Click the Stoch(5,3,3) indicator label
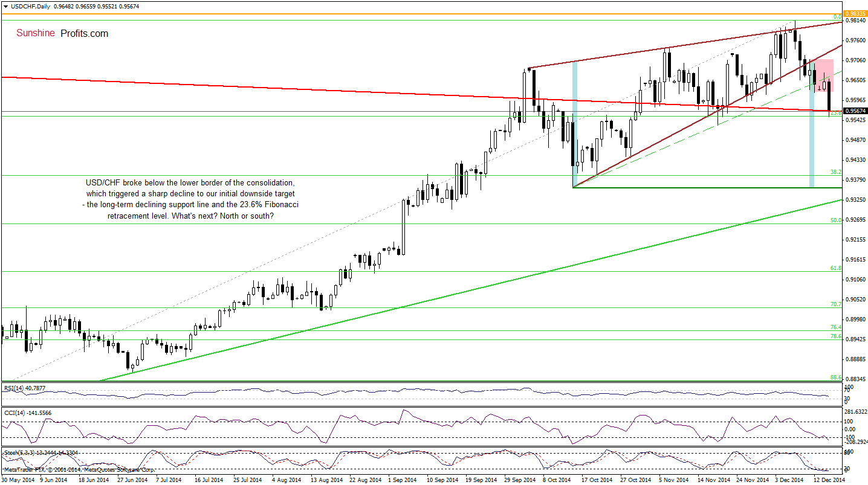The height and width of the screenshot is (485, 868). click(x=41, y=452)
